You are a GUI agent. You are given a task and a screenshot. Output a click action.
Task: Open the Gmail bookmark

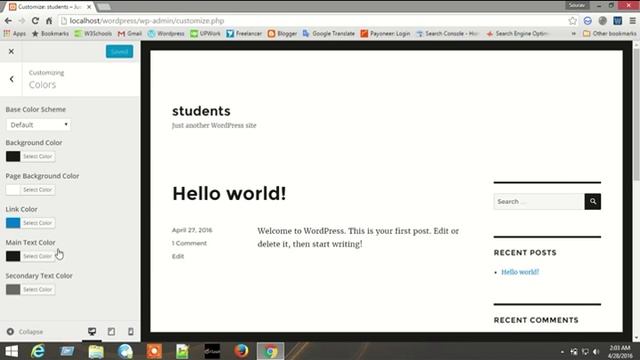130,33
